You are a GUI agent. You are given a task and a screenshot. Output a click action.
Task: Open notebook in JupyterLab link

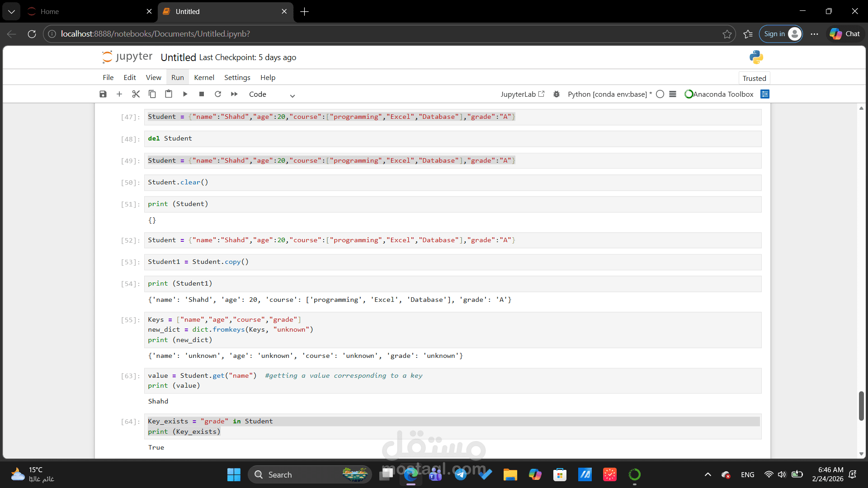pos(522,94)
